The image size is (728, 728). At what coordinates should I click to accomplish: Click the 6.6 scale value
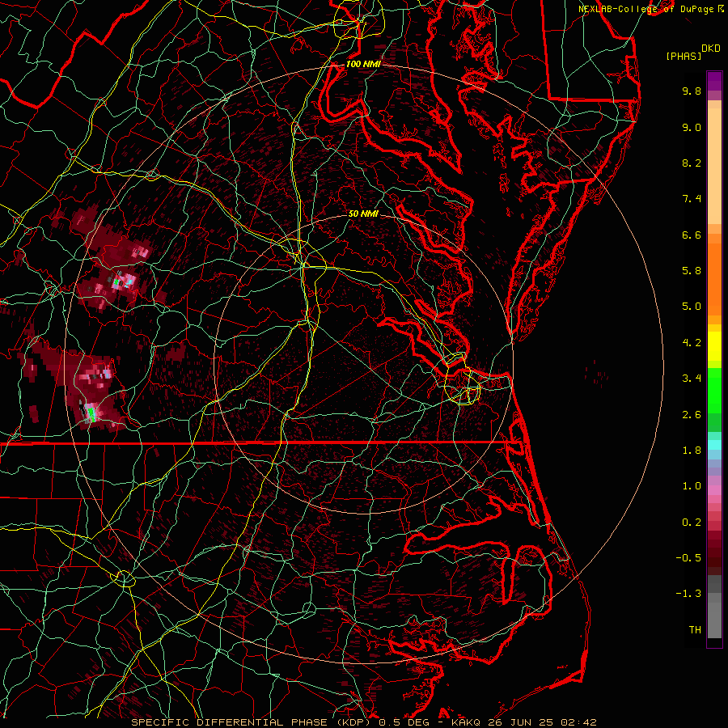point(692,235)
